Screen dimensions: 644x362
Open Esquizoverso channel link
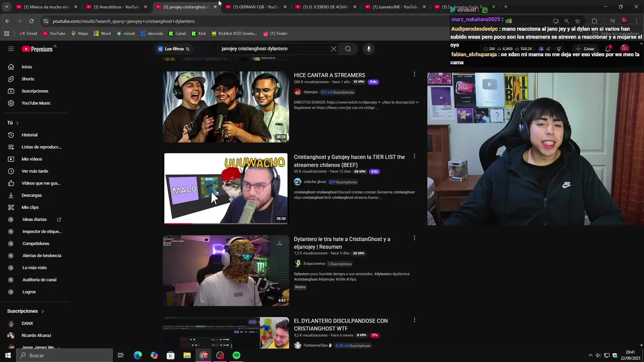click(314, 264)
